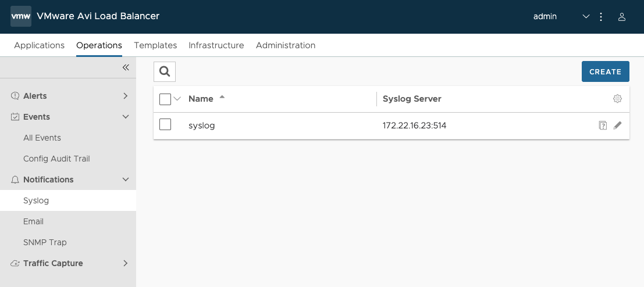
Task: Click the Syslog Server column header
Action: click(412, 99)
